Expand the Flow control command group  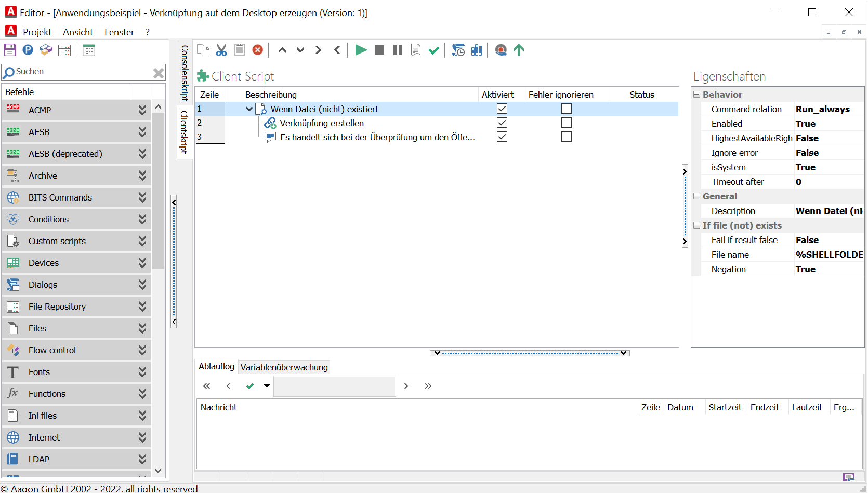[x=142, y=350]
